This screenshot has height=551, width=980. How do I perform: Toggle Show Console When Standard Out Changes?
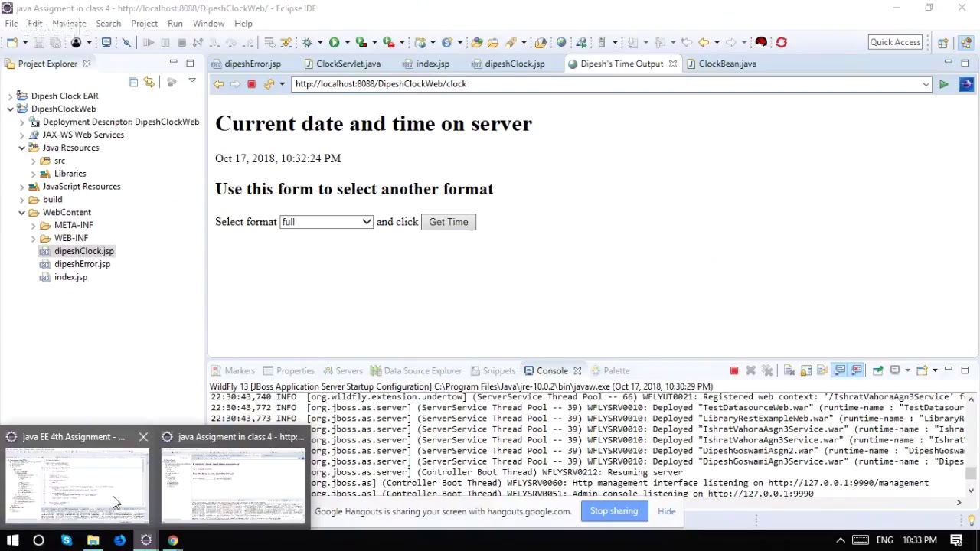coord(840,371)
